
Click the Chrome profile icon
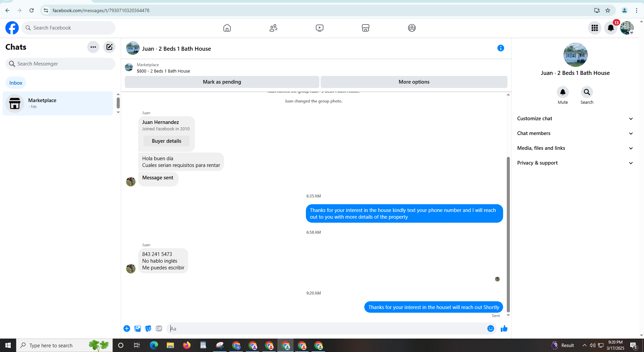(x=625, y=10)
